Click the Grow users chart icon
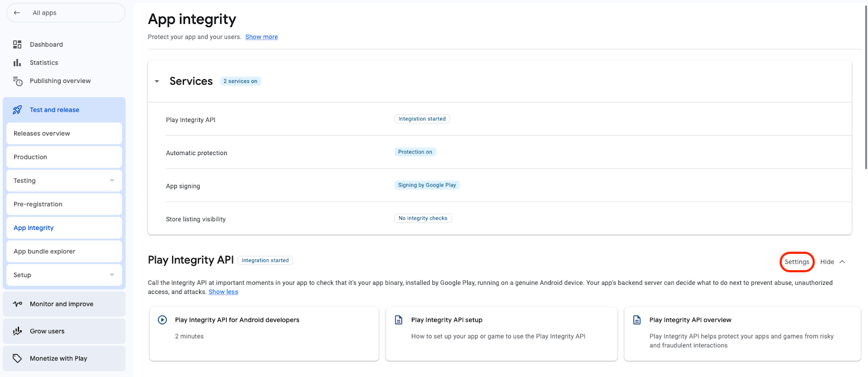 [x=17, y=331]
